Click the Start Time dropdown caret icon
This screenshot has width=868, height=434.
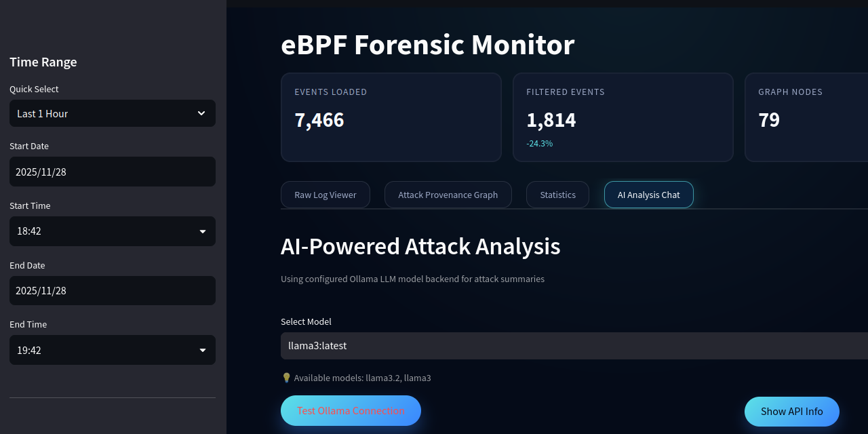pyautogui.click(x=201, y=231)
